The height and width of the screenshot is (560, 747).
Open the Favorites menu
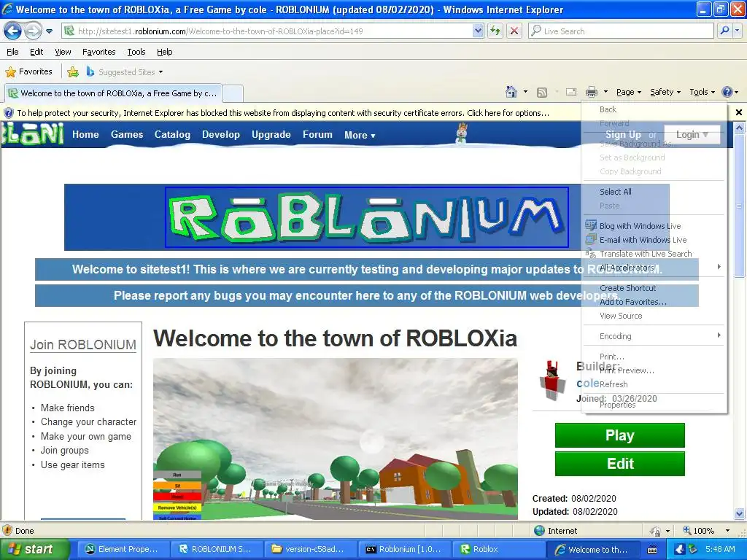(x=98, y=52)
